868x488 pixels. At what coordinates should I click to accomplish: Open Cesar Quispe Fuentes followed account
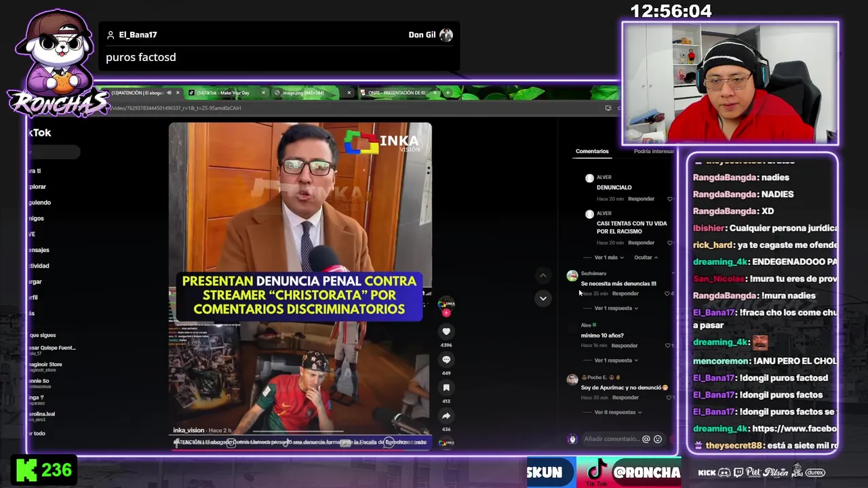(x=52, y=350)
